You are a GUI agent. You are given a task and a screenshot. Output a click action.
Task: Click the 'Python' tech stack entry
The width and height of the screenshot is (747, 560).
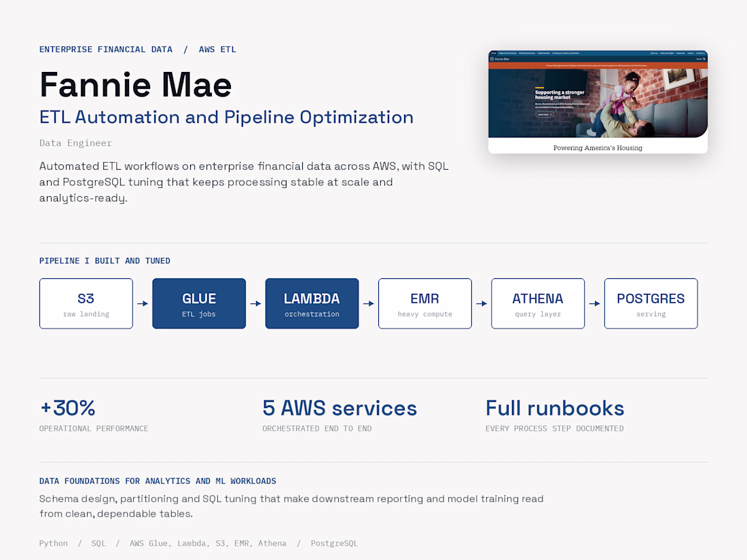tap(54, 543)
